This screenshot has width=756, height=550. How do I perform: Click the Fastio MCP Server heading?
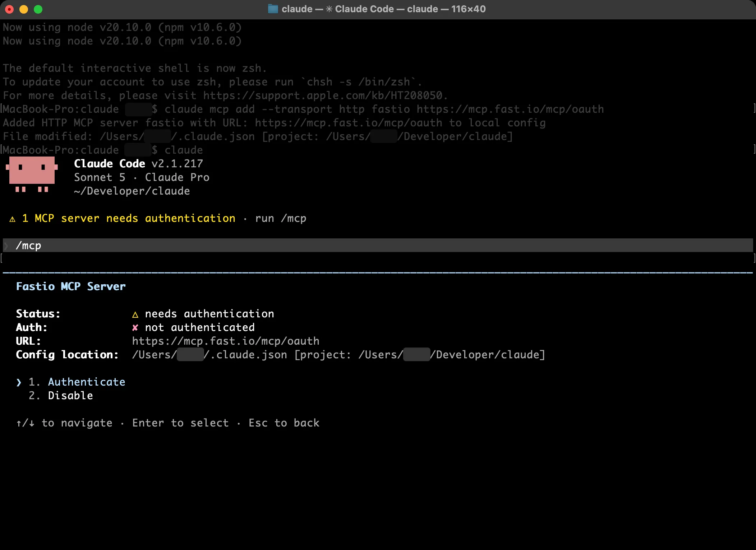click(71, 286)
